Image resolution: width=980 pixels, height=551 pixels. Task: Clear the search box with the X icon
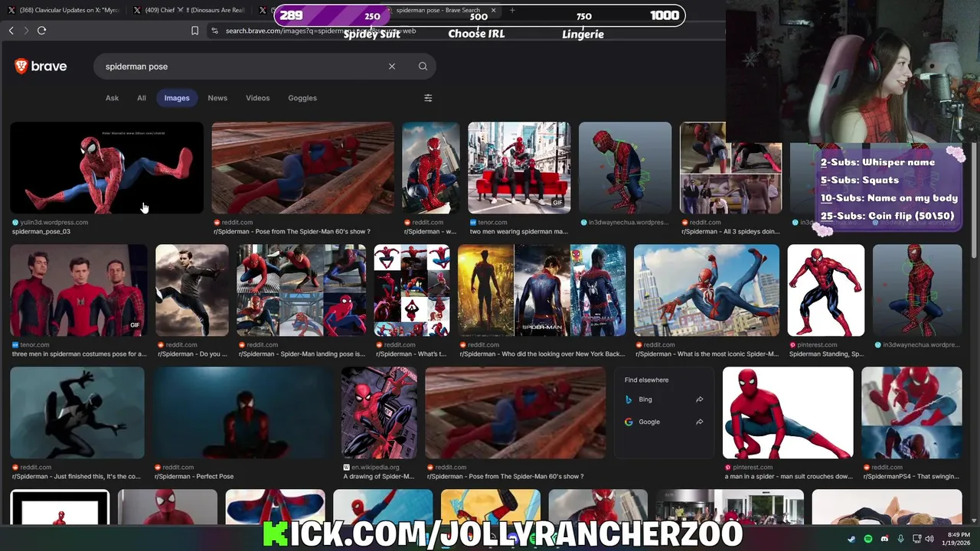[392, 67]
